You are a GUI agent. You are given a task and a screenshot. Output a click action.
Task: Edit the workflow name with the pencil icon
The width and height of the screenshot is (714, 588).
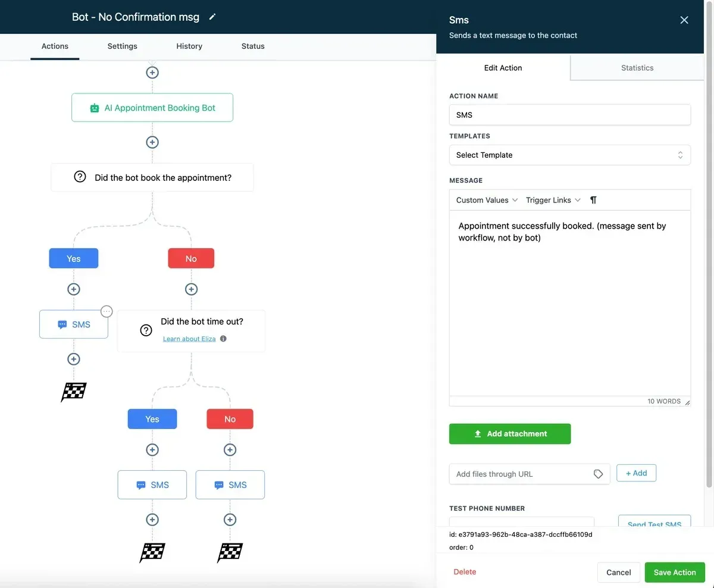[212, 17]
